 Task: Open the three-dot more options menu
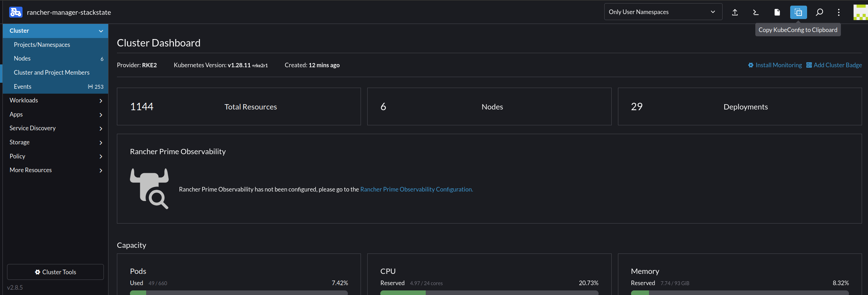[839, 12]
